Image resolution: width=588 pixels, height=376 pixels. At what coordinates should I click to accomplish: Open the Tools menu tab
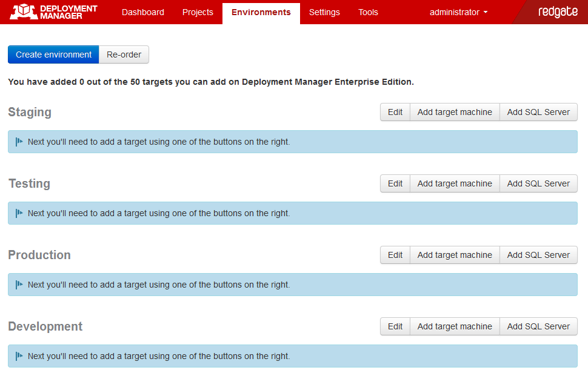(368, 12)
